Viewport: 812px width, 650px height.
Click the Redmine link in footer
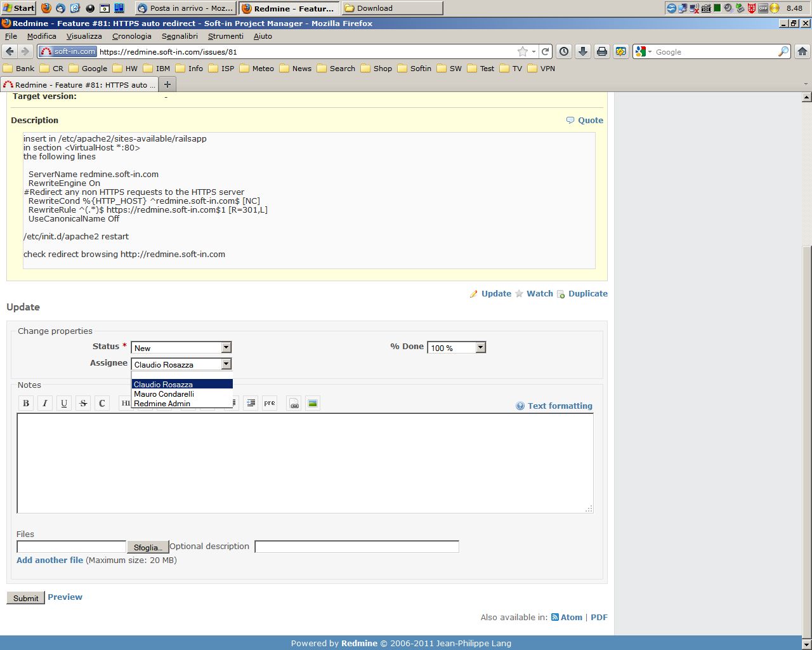[359, 643]
